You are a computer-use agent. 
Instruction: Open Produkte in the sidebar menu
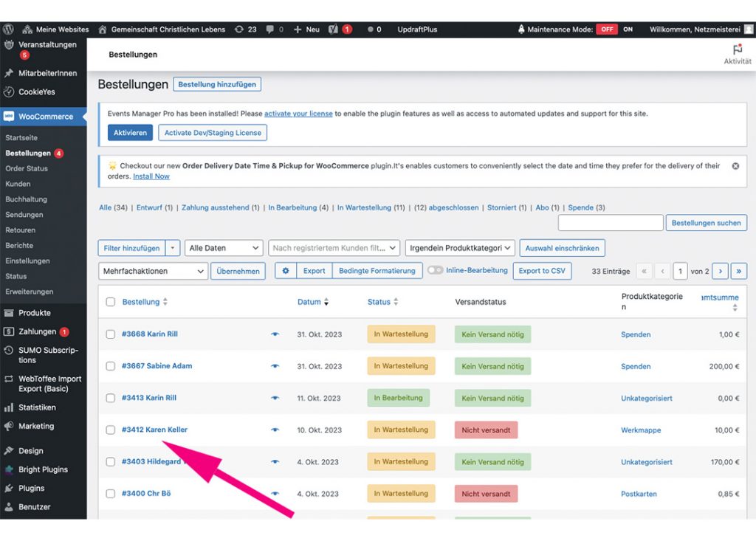(x=34, y=313)
